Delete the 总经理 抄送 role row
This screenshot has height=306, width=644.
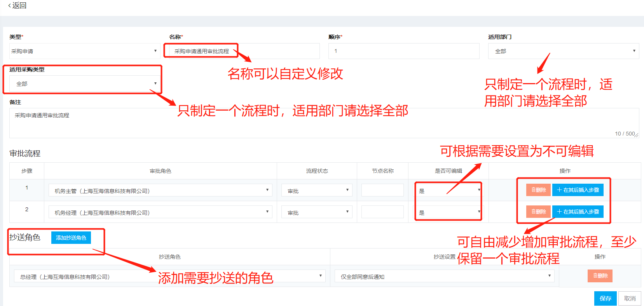pyautogui.click(x=600, y=276)
